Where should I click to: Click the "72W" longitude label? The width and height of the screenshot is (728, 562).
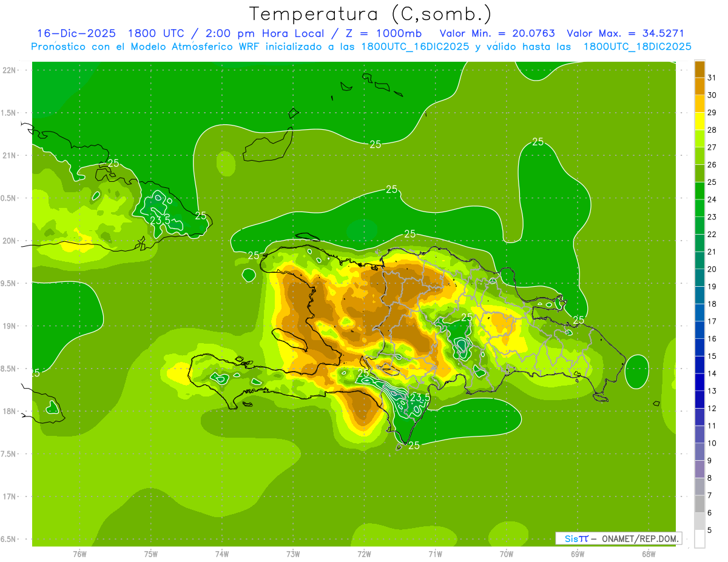click(364, 554)
